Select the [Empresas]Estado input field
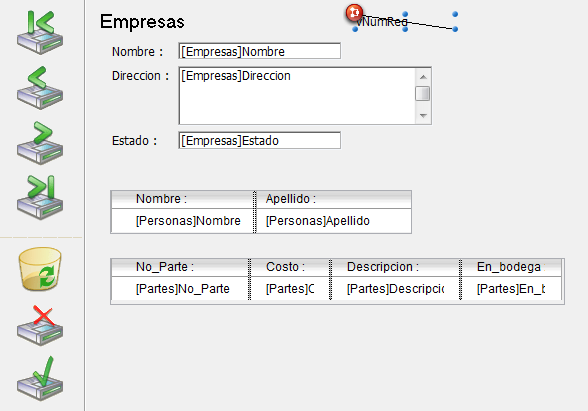The width and height of the screenshot is (588, 411). 260,140
